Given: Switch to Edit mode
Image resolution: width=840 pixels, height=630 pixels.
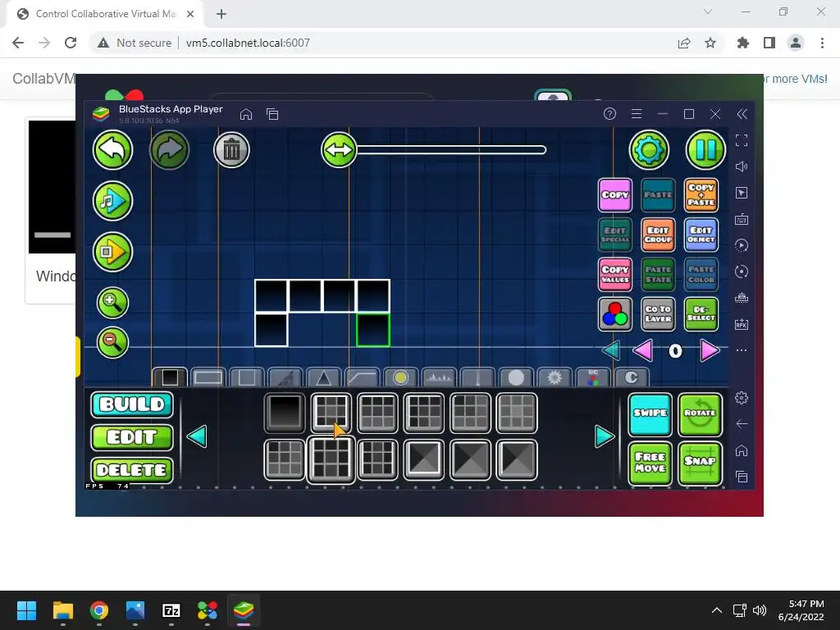Looking at the screenshot, I should tap(132, 437).
